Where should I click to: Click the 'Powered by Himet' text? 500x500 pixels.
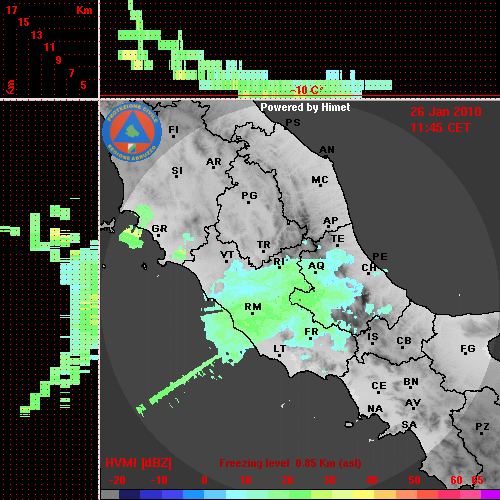[305, 107]
